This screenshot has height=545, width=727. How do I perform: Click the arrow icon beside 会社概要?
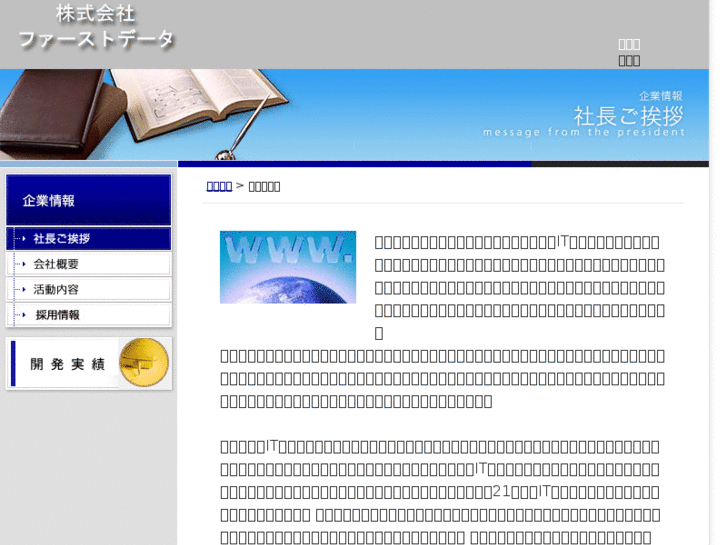pos(24,264)
